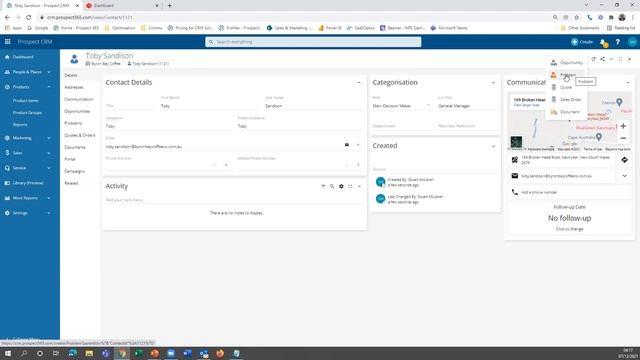The width and height of the screenshot is (640, 360).
Task: Select the Quotes & Orders tab
Action: click(80, 135)
